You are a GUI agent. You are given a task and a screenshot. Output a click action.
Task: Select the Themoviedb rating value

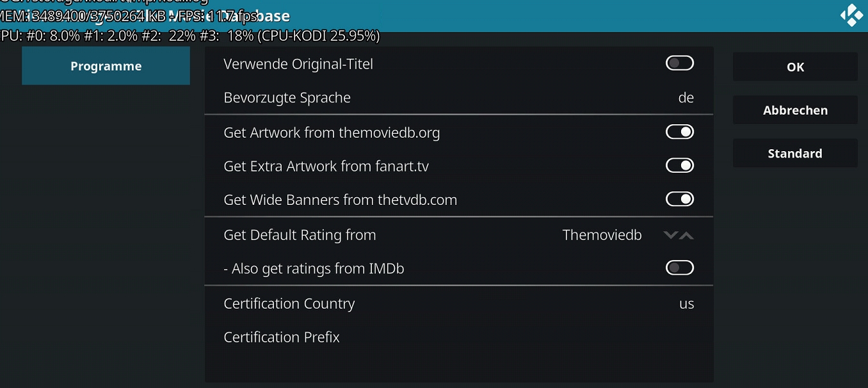[602, 235]
